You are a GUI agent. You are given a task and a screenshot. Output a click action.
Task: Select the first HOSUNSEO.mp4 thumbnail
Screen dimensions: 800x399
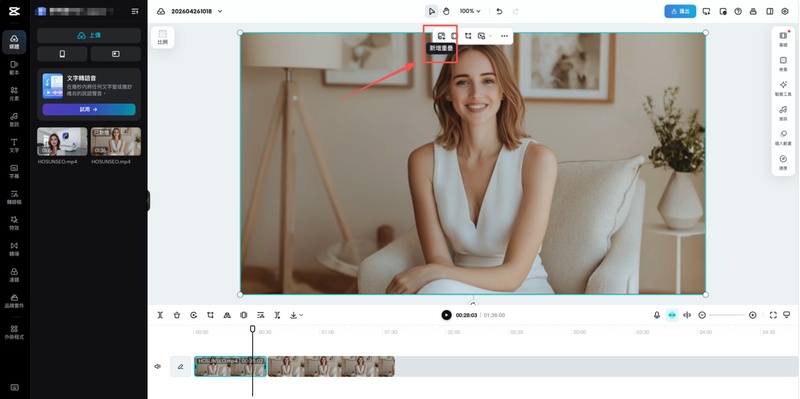(62, 141)
